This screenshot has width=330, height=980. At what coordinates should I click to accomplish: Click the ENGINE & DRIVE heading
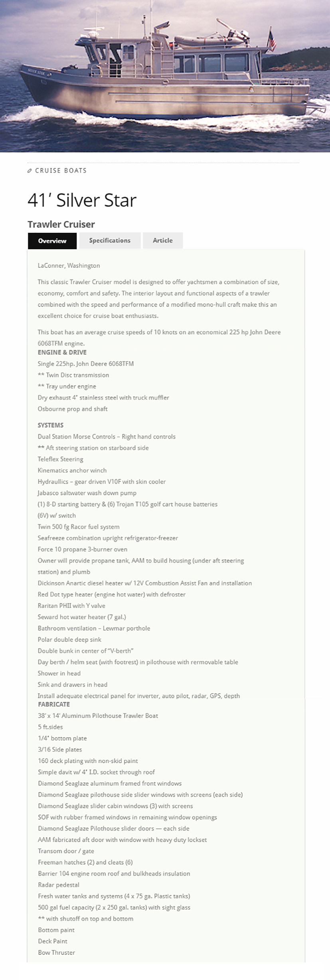coord(62,352)
